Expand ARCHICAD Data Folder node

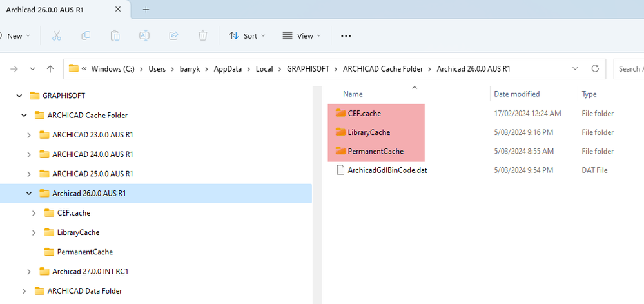point(24,291)
